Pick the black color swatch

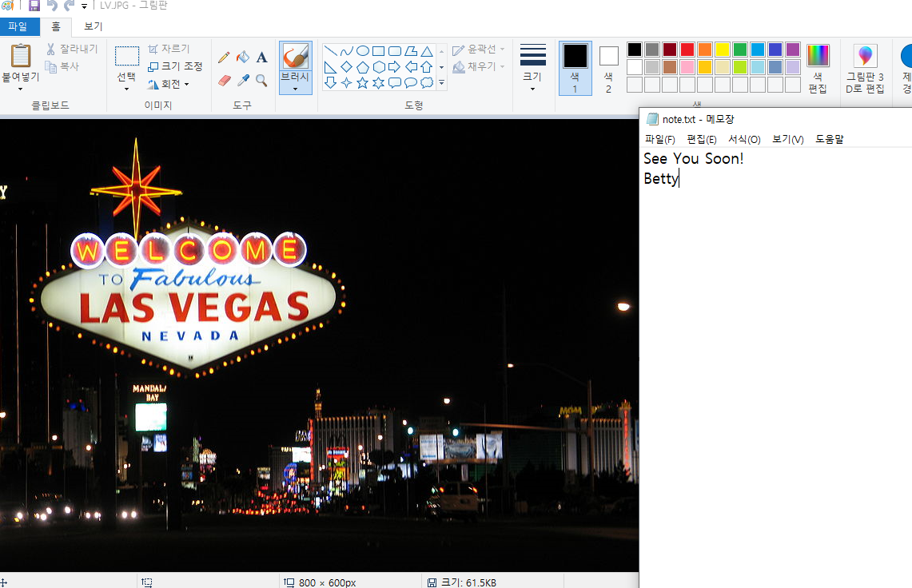coord(635,50)
